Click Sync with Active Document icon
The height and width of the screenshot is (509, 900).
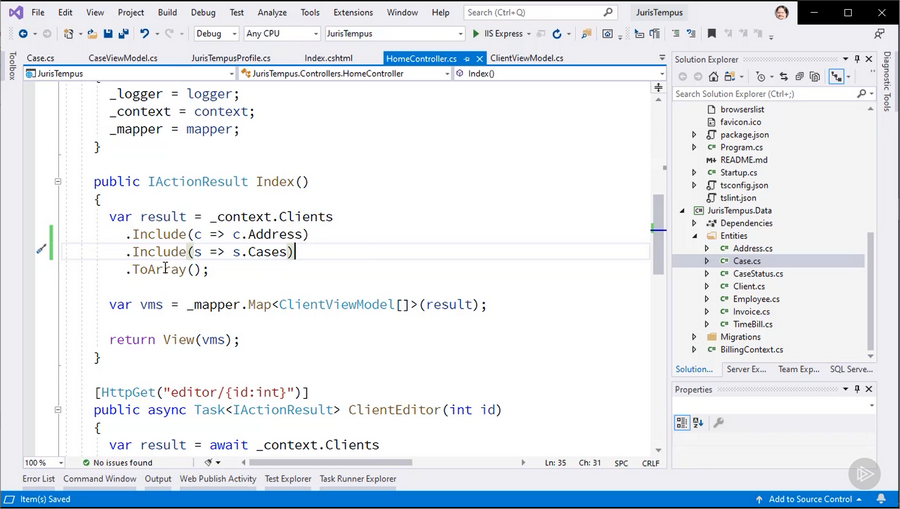(783, 77)
